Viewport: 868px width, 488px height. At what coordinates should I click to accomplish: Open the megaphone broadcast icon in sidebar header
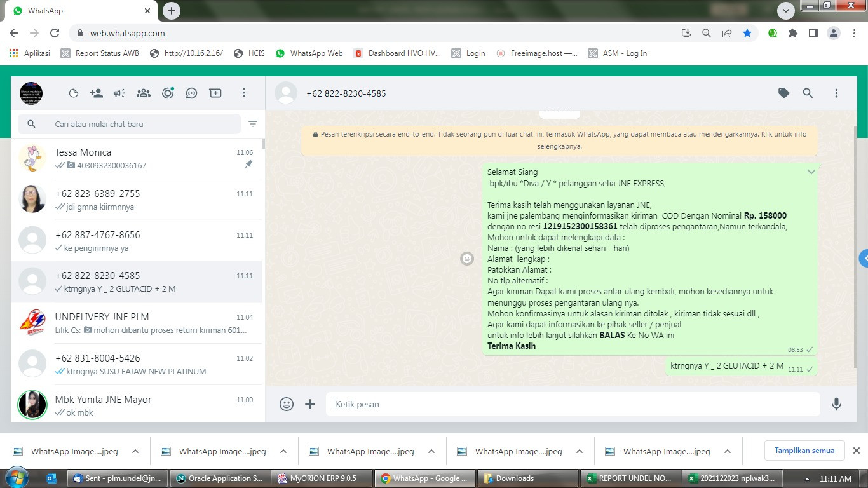(x=119, y=93)
